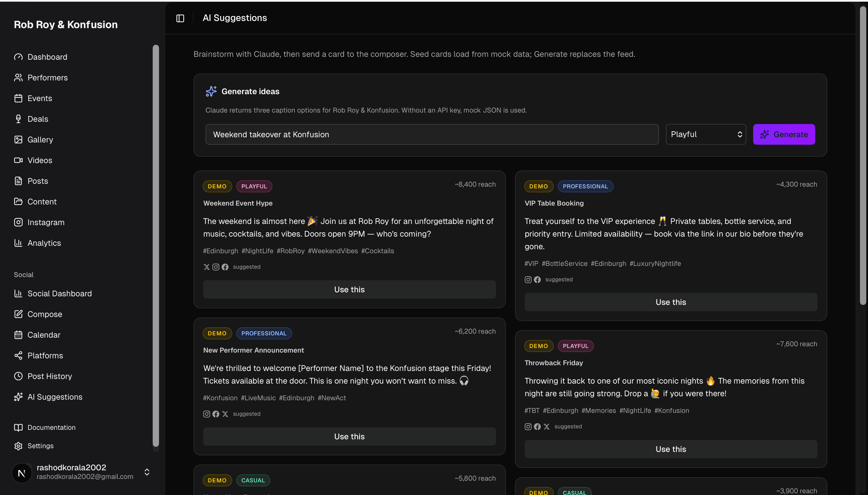Open the Compose pencil icon
Screen dimensions: 868x495
(18, 314)
